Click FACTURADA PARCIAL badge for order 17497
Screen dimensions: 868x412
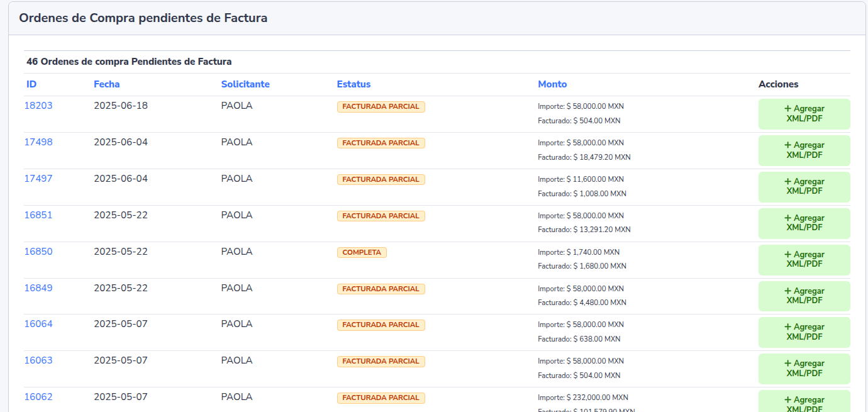(381, 179)
